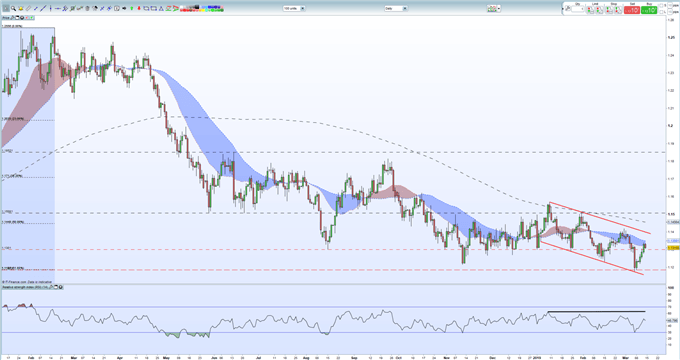The image size is (680, 360).
Task: Select the red down-arrow marker tool
Action: pos(139,8)
